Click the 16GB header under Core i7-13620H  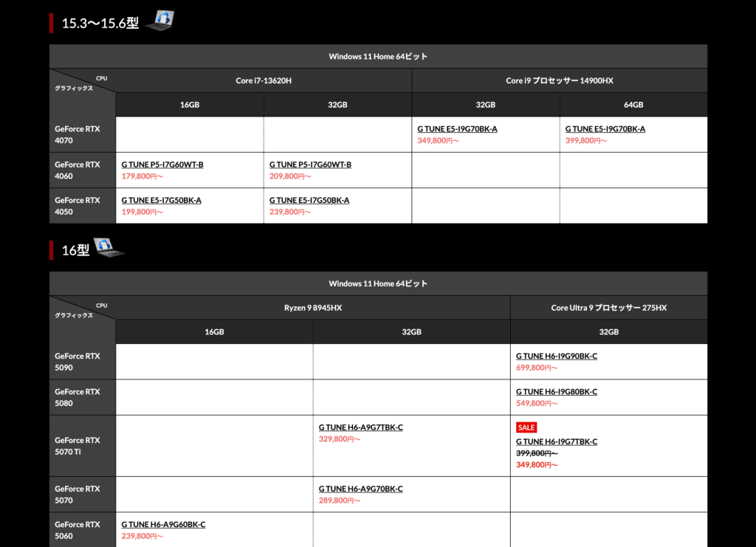[190, 105]
